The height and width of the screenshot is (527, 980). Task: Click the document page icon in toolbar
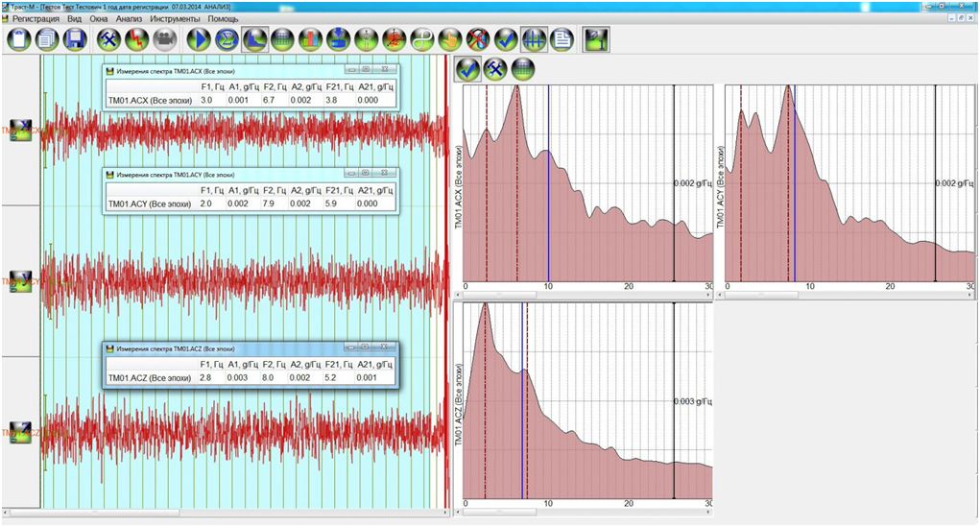[562, 39]
